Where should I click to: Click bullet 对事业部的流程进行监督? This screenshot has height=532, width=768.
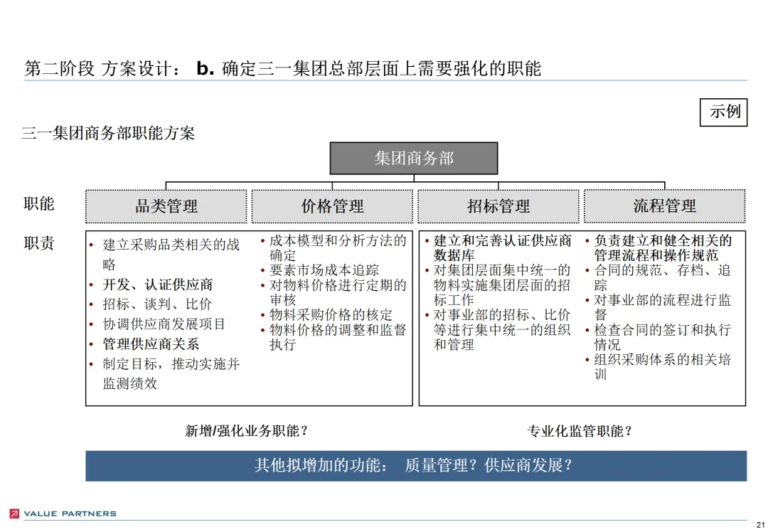[x=663, y=307]
